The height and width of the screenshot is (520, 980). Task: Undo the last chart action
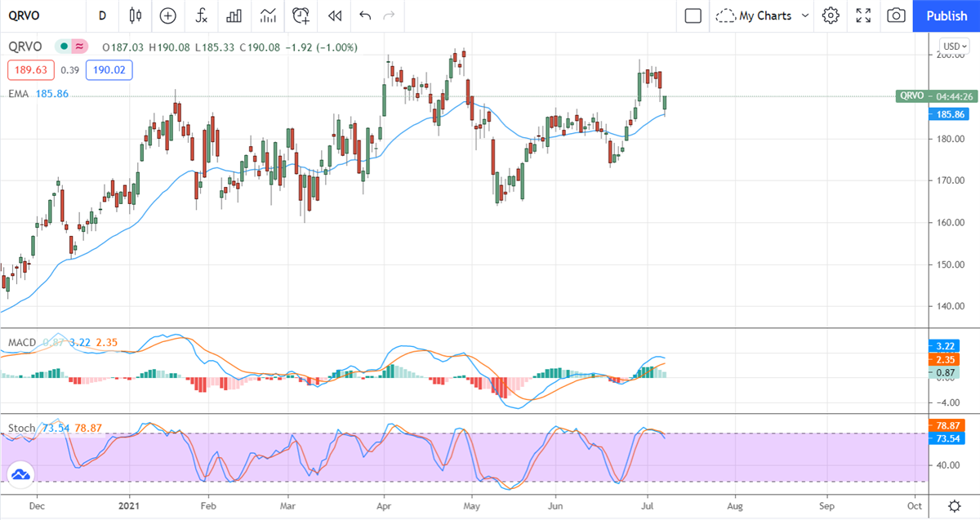(365, 16)
